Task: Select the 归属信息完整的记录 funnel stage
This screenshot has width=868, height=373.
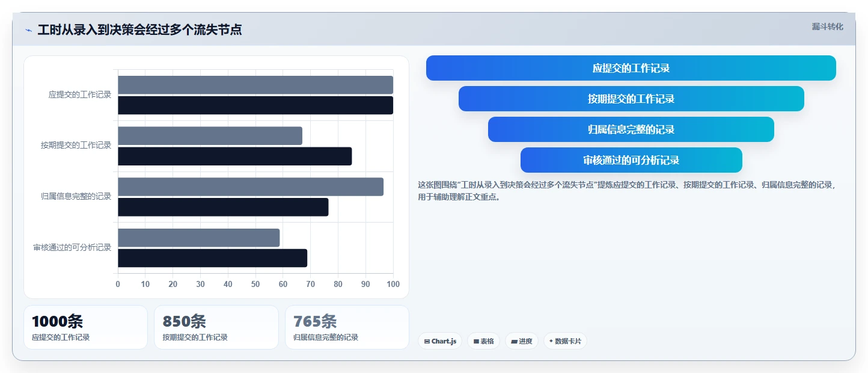Action: [631, 129]
